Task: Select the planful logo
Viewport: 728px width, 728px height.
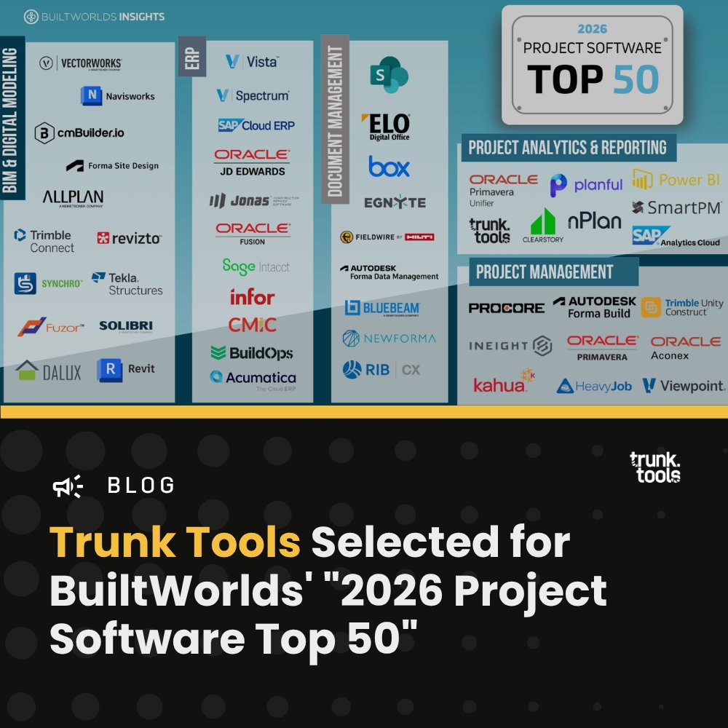Action: coord(586,185)
